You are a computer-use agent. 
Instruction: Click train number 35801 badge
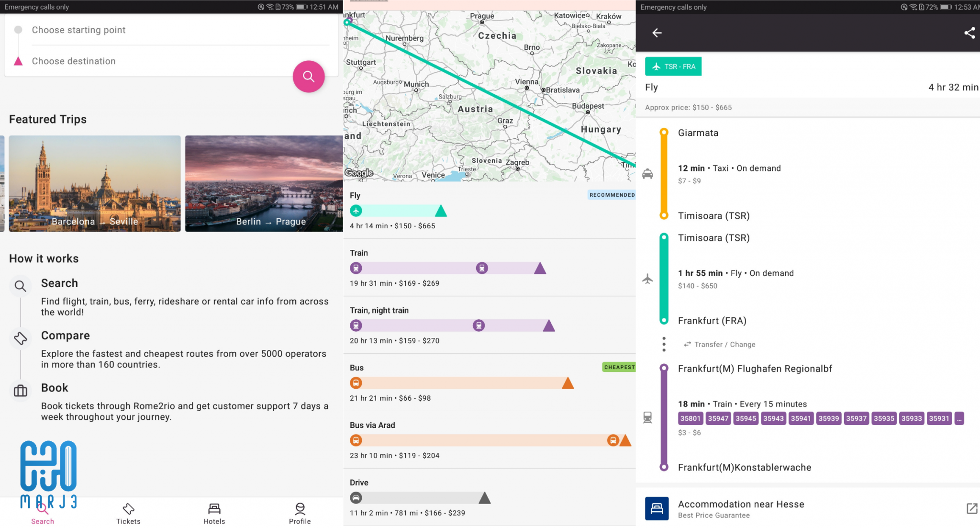[x=690, y=418]
